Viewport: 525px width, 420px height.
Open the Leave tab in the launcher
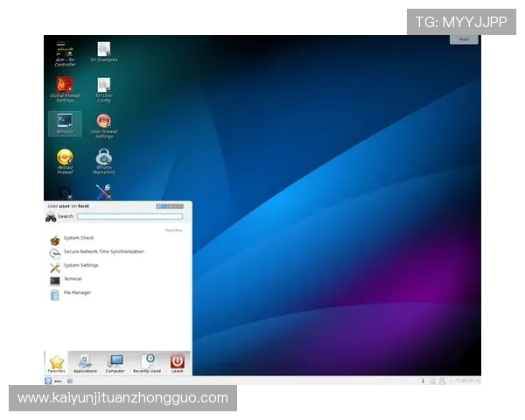178,363
